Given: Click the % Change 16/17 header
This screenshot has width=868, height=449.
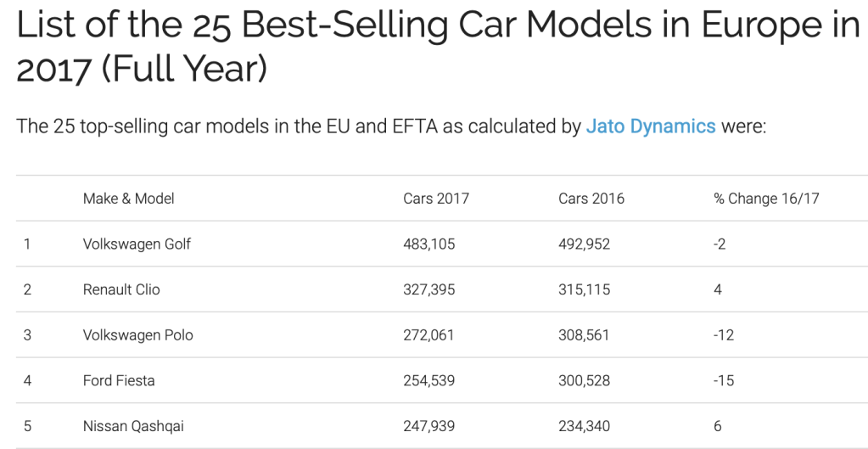Looking at the screenshot, I should [766, 199].
